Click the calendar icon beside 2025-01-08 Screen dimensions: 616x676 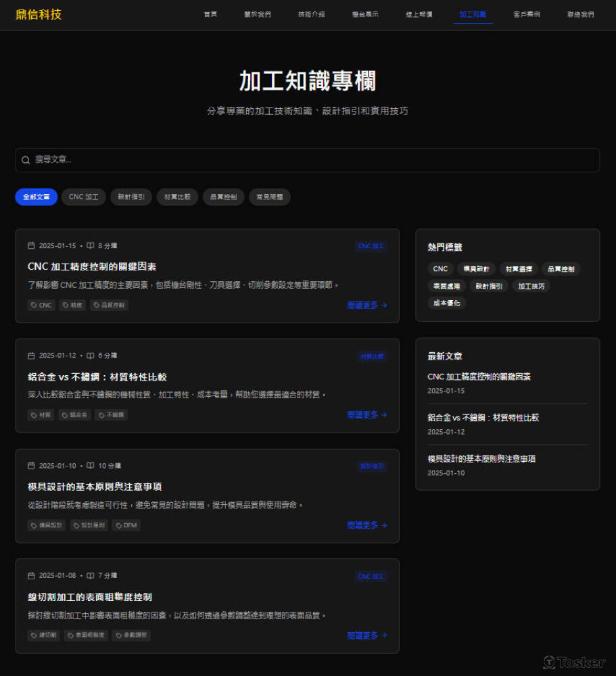pyautogui.click(x=31, y=576)
